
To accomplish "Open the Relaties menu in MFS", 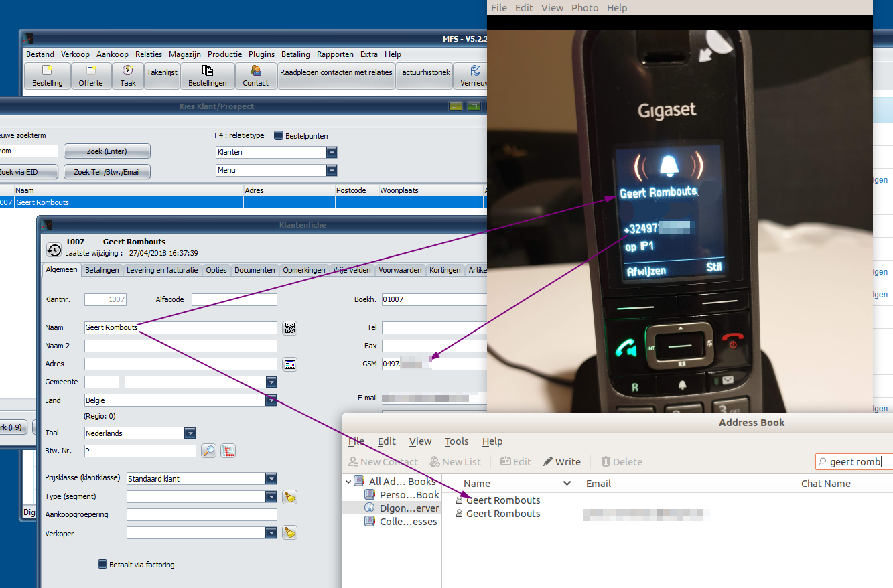I will click(x=149, y=54).
